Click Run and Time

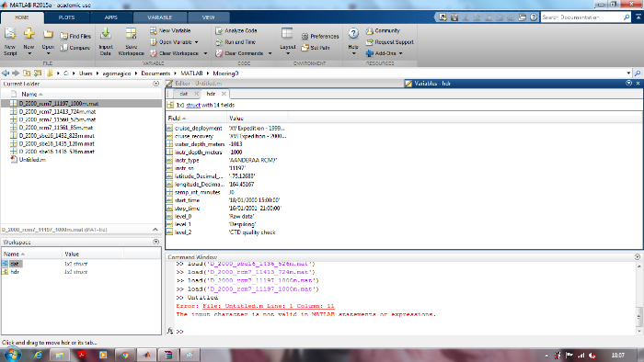click(236, 42)
